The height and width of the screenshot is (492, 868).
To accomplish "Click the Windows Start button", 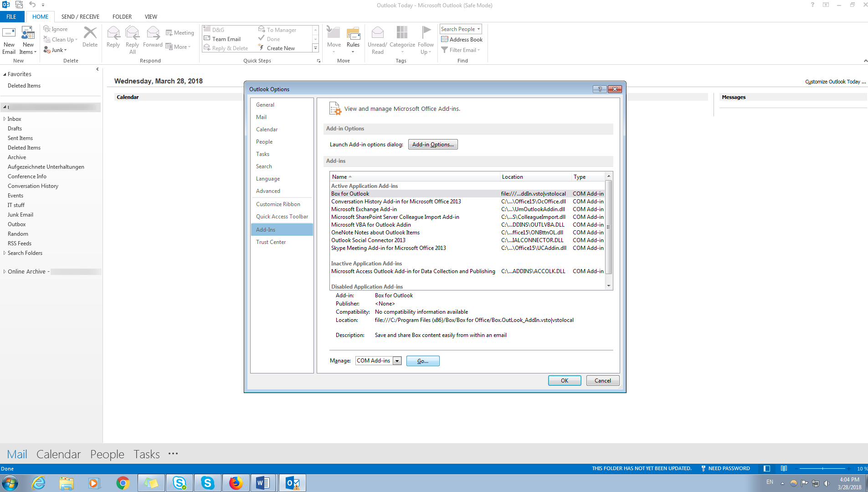I will 10,483.
